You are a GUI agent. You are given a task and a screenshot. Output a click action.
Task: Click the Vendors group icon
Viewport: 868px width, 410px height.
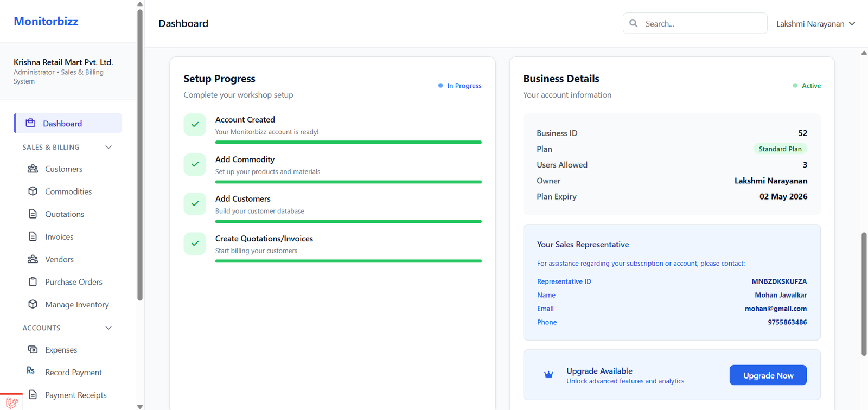tap(33, 259)
